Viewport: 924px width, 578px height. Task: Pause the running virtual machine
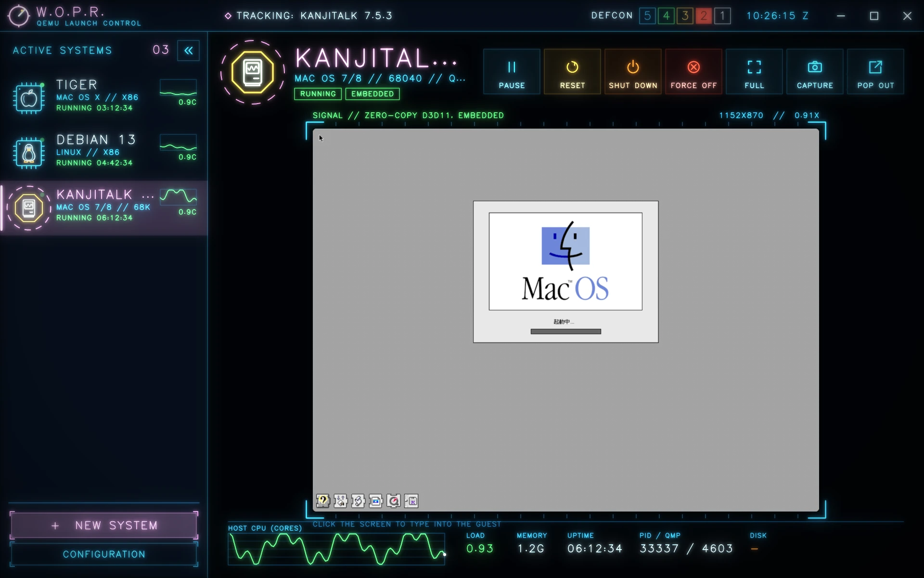pyautogui.click(x=512, y=72)
